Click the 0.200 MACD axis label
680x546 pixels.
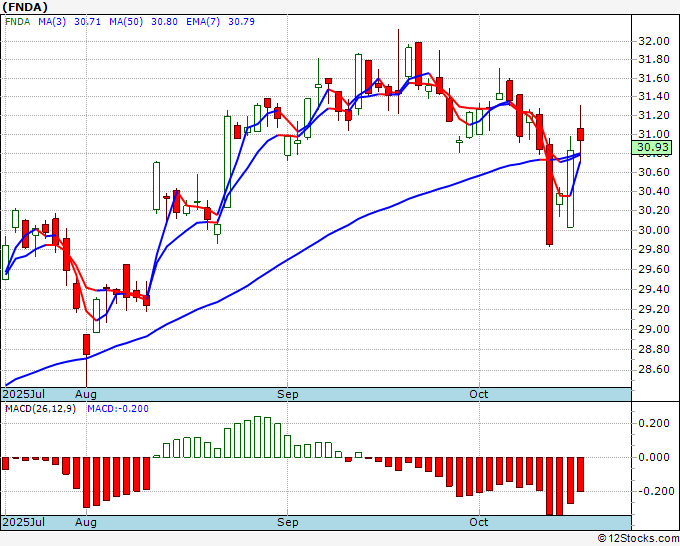(654, 423)
